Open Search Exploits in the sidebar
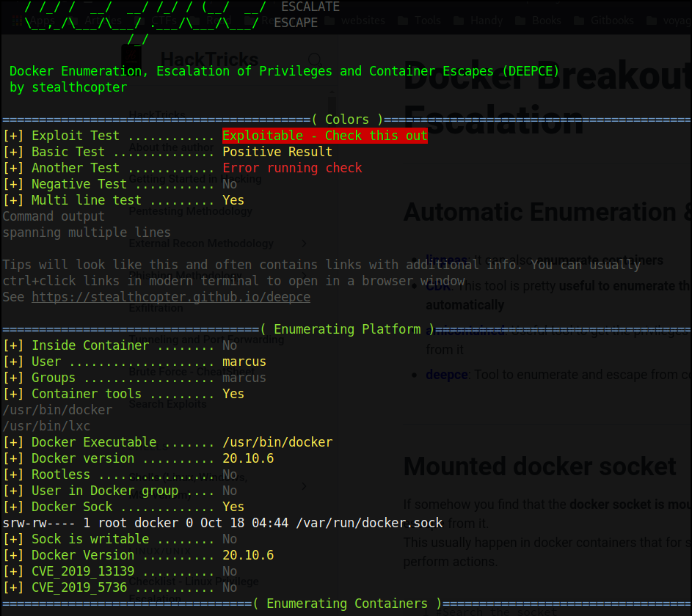 169,404
